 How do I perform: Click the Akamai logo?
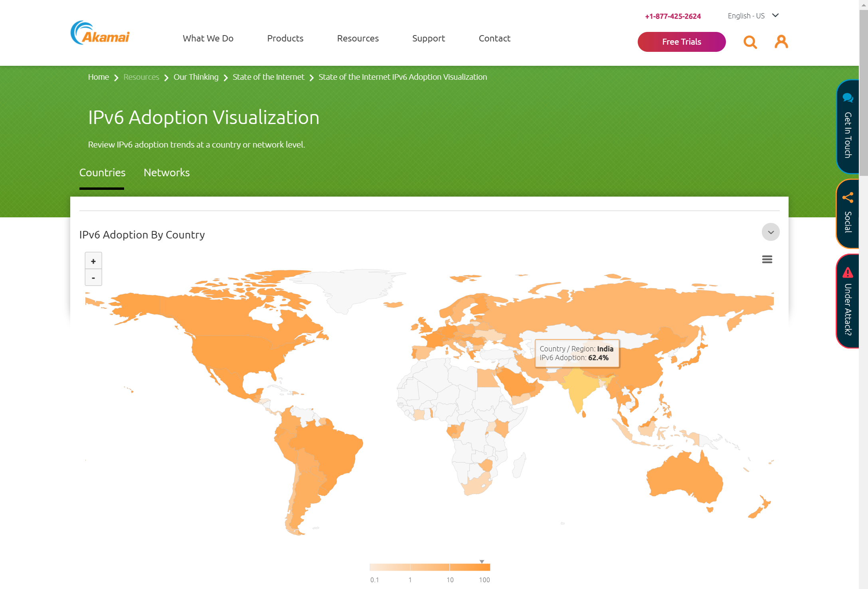pos(100,33)
